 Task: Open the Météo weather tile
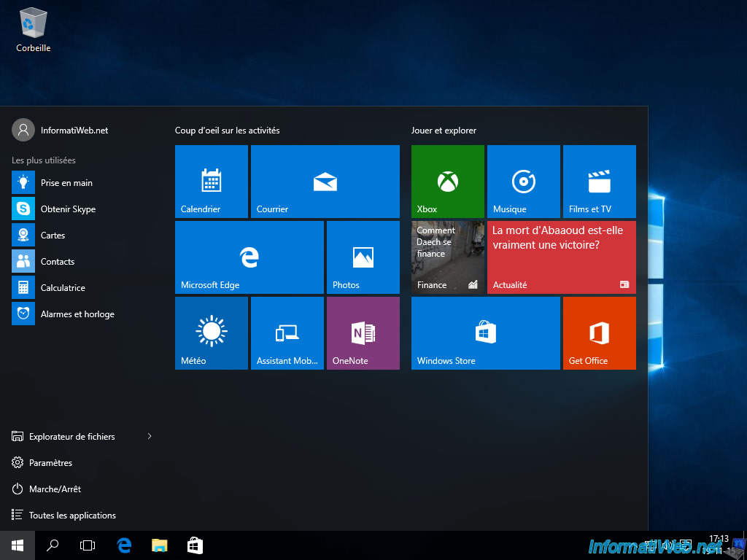(x=212, y=332)
